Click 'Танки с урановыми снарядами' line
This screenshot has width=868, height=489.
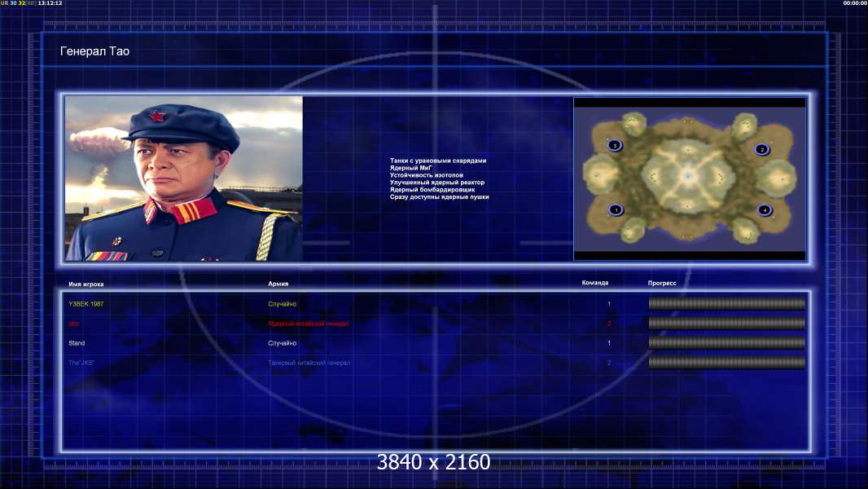pos(438,161)
